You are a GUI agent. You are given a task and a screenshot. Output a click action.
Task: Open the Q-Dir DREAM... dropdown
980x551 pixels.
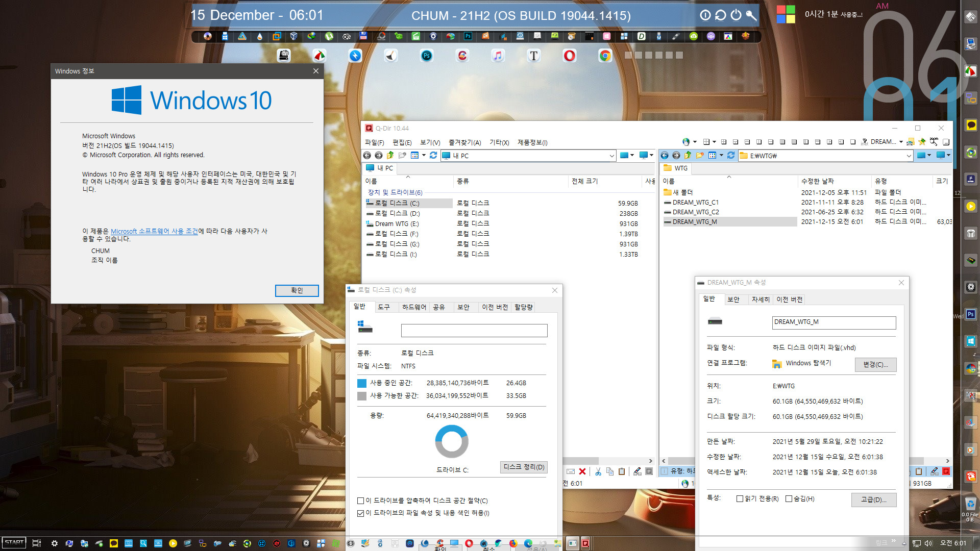[x=901, y=142]
